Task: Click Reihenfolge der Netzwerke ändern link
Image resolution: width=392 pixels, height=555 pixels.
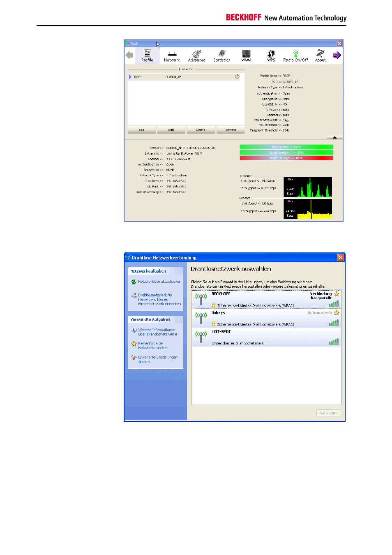Action: 153,345
